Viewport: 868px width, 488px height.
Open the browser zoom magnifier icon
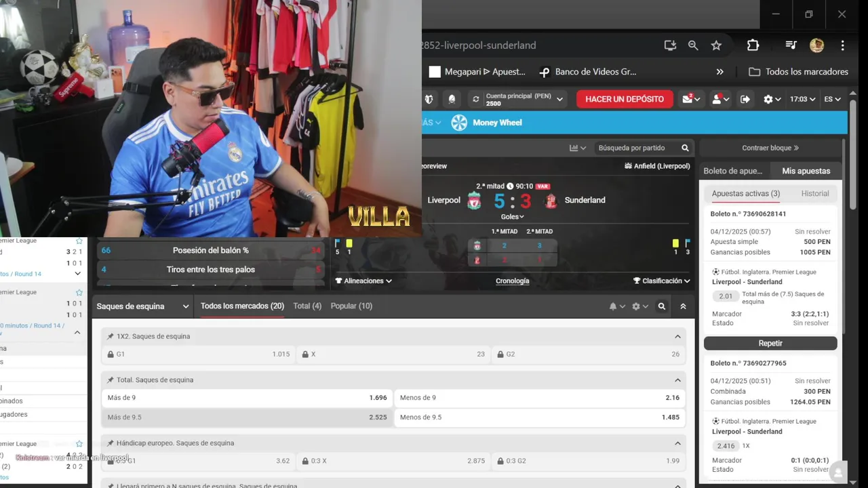click(x=693, y=45)
